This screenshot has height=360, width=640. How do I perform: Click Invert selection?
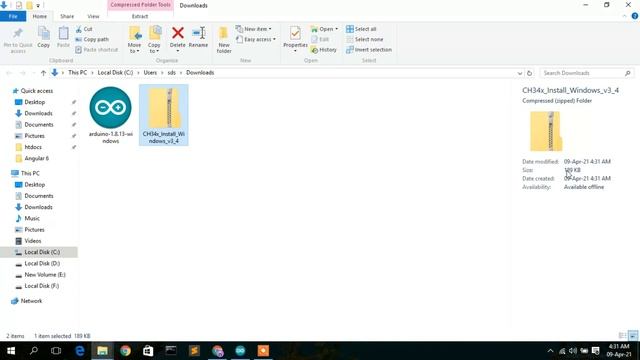(369, 49)
